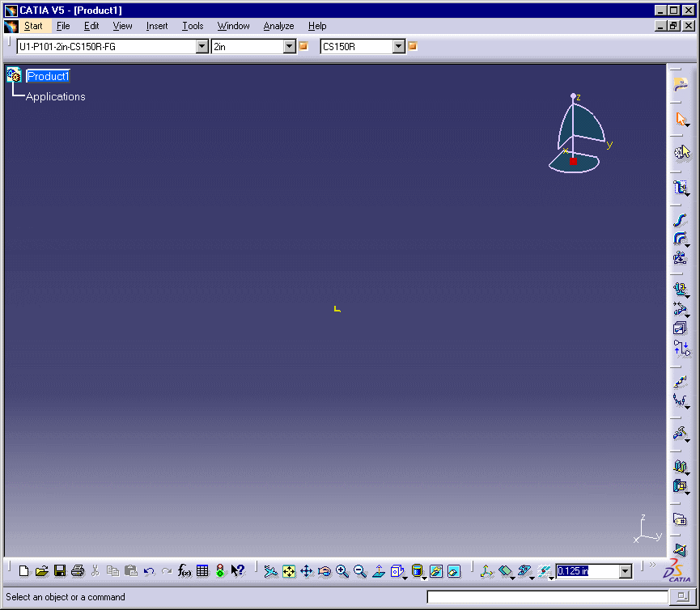Click the Undo arrow icon
The image size is (700, 610).
click(149, 571)
